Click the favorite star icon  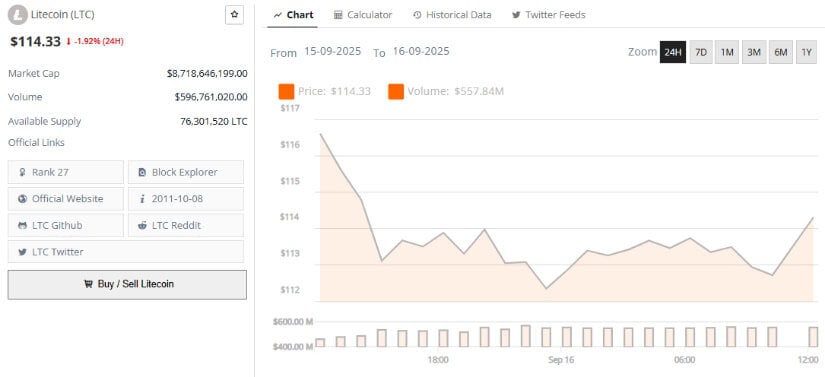click(235, 15)
